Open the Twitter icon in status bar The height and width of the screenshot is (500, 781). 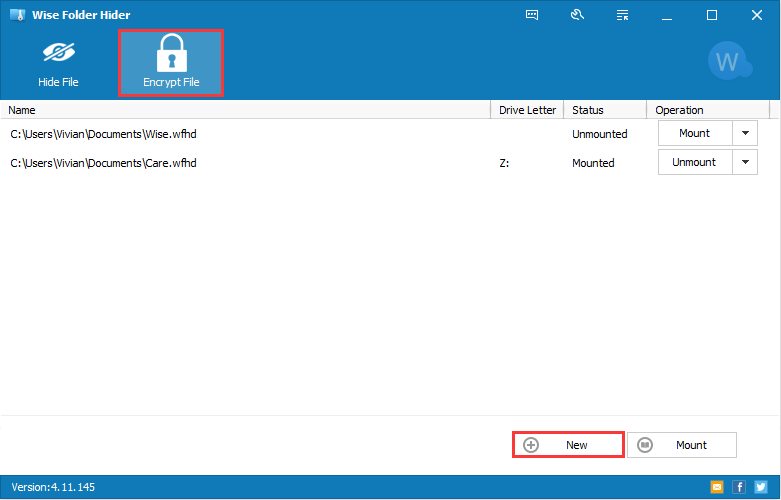761,487
